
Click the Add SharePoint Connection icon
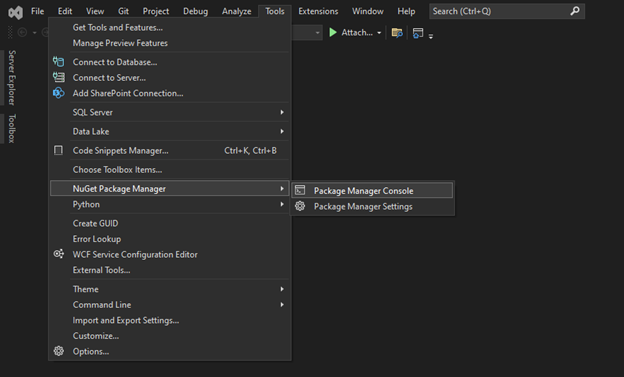click(x=58, y=93)
